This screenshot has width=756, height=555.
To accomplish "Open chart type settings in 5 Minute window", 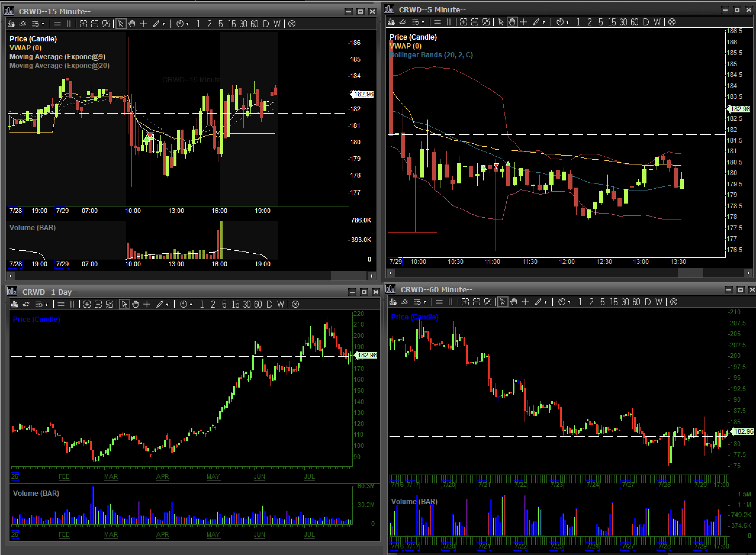I will coord(391,22).
